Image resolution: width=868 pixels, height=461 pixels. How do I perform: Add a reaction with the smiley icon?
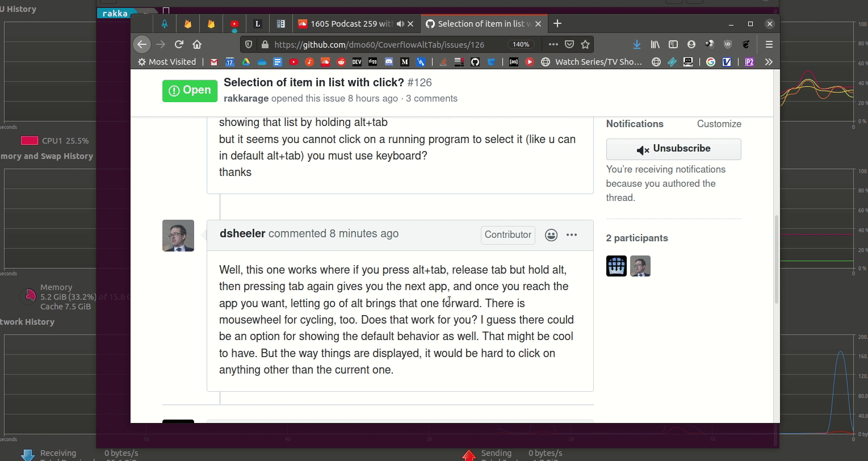pyautogui.click(x=551, y=235)
